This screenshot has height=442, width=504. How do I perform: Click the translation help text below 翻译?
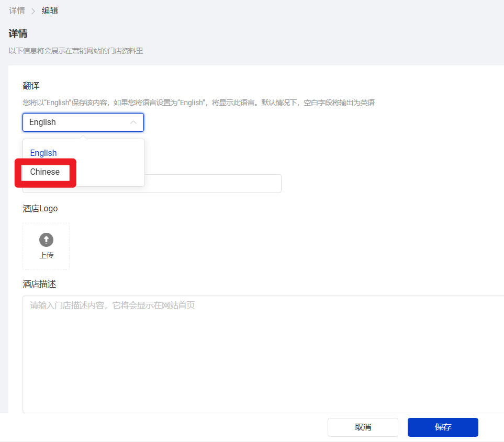(x=198, y=103)
